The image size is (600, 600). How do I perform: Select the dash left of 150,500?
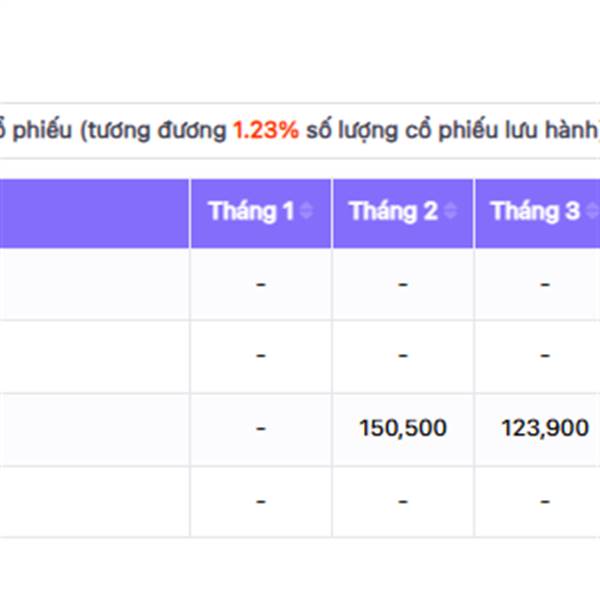[261, 428]
